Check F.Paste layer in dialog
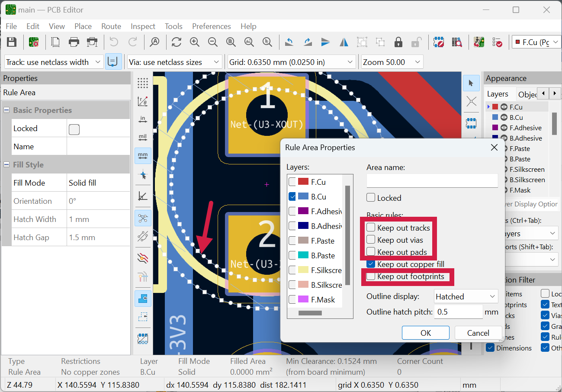 click(x=292, y=241)
